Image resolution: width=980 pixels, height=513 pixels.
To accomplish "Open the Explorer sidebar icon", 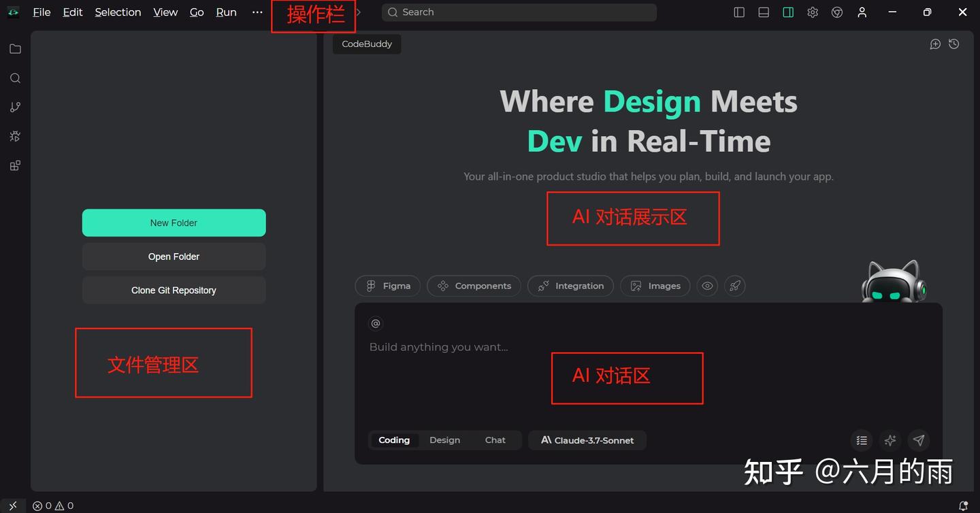I will click(x=15, y=48).
